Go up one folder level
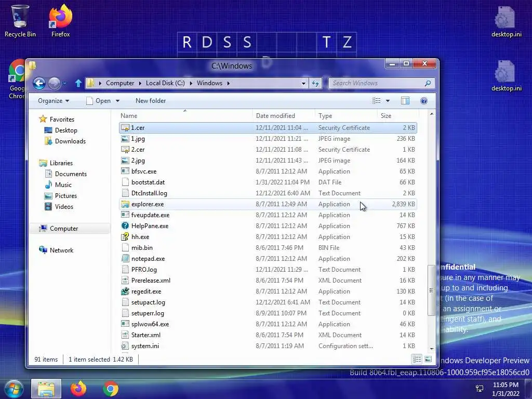532x399 pixels. (78, 83)
